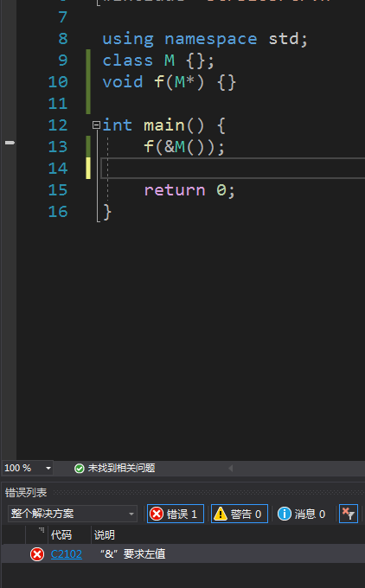Viewport: 365px width, 588px height.
Task: Select the “&” 要求左值 error description
Action: click(133, 554)
